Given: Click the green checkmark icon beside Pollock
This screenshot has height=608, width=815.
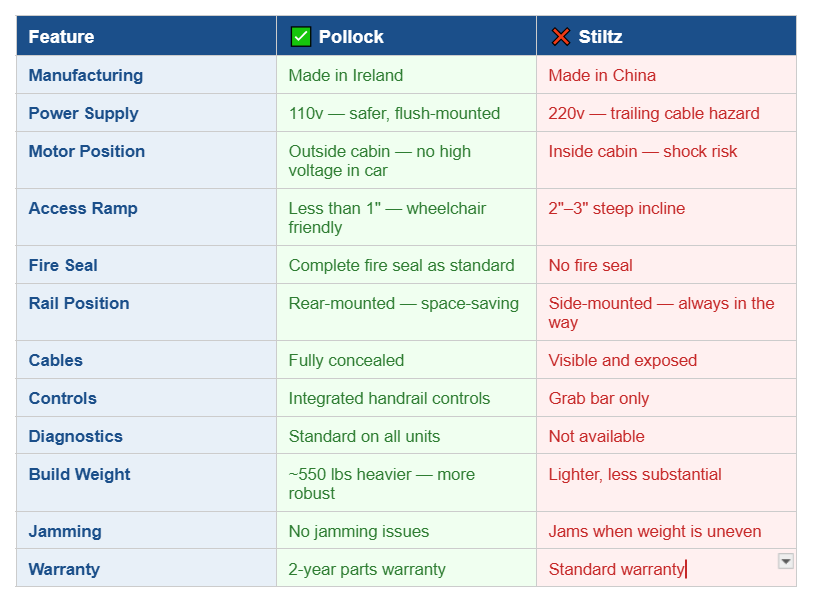Looking at the screenshot, I should 300,37.
